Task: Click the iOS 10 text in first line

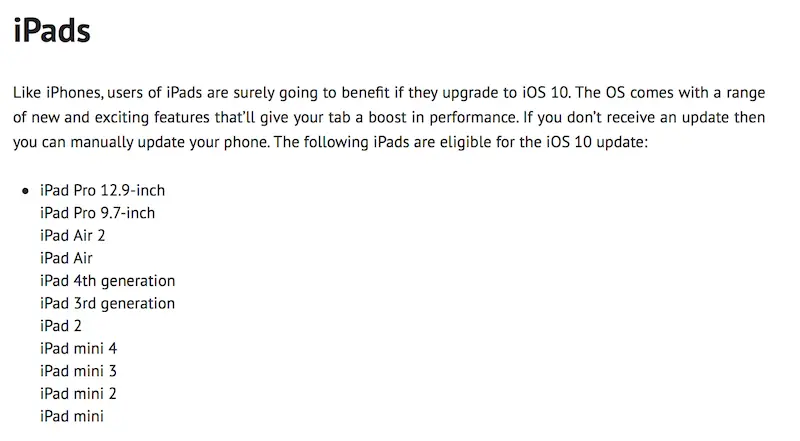Action: click(x=545, y=92)
